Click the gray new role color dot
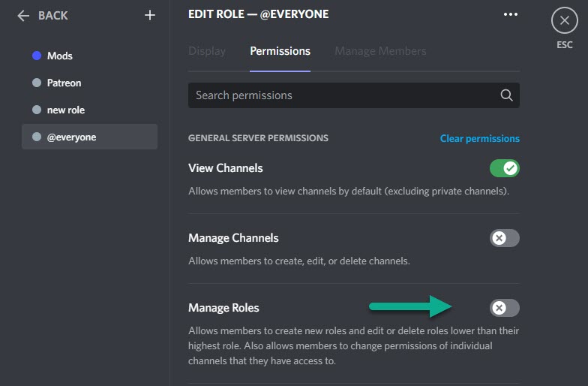 [x=37, y=110]
